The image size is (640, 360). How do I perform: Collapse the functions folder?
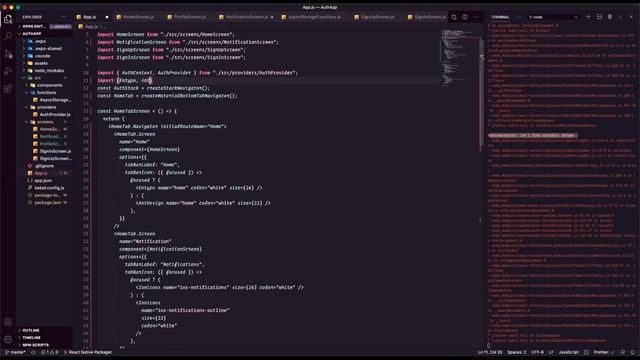click(x=45, y=93)
